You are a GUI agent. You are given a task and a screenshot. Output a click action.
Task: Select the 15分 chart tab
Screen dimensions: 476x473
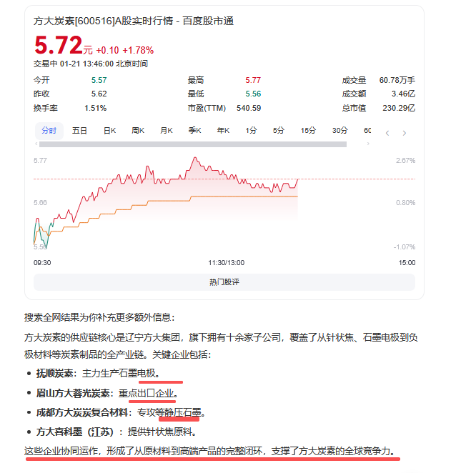pyautogui.click(x=308, y=131)
